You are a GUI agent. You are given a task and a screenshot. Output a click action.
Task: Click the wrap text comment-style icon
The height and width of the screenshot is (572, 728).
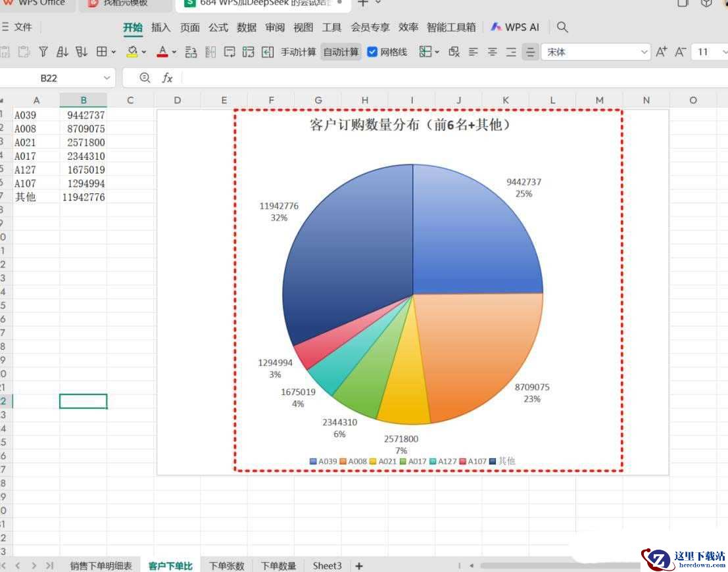click(x=230, y=51)
